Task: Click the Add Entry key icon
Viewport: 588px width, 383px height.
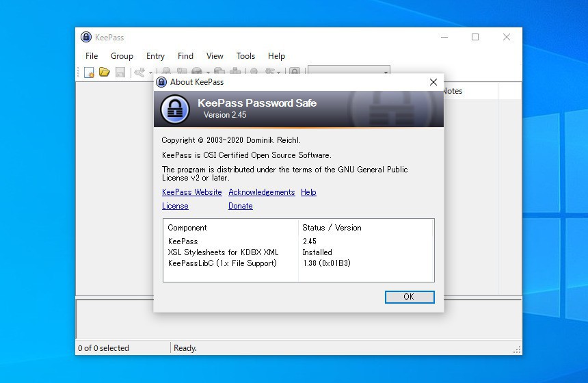Action: (x=140, y=72)
